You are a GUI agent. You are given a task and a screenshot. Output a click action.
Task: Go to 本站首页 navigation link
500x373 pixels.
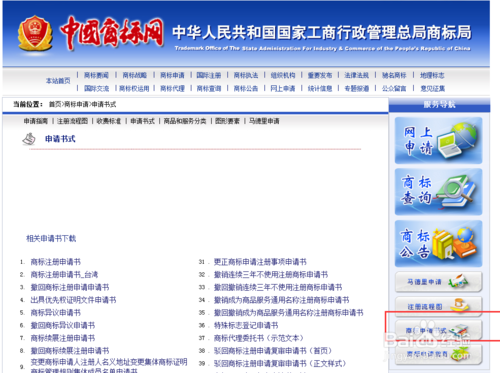coord(58,81)
